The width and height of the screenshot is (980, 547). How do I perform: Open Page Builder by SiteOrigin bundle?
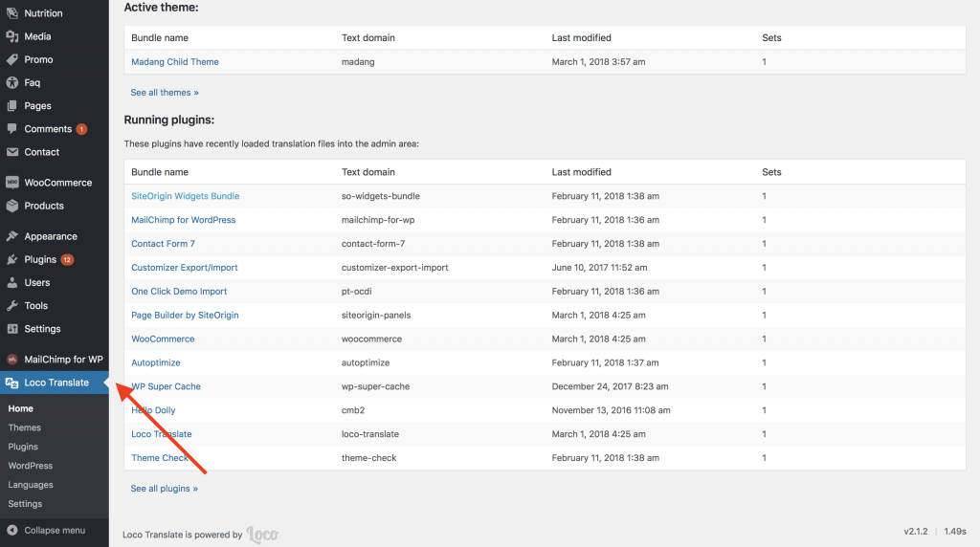pyautogui.click(x=185, y=315)
